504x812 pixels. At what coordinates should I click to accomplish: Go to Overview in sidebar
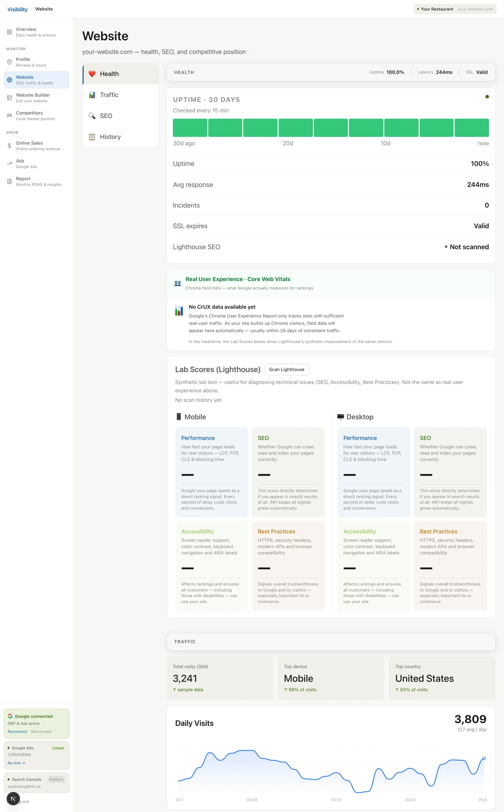click(37, 32)
